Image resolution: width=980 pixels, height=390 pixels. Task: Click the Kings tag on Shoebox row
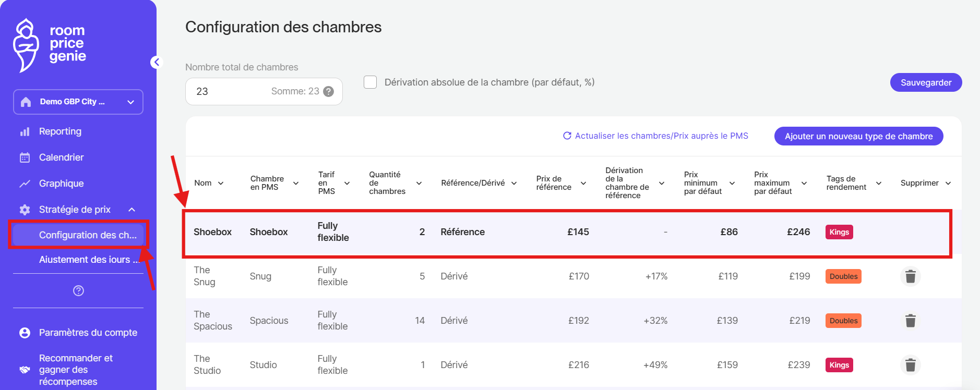[839, 232]
